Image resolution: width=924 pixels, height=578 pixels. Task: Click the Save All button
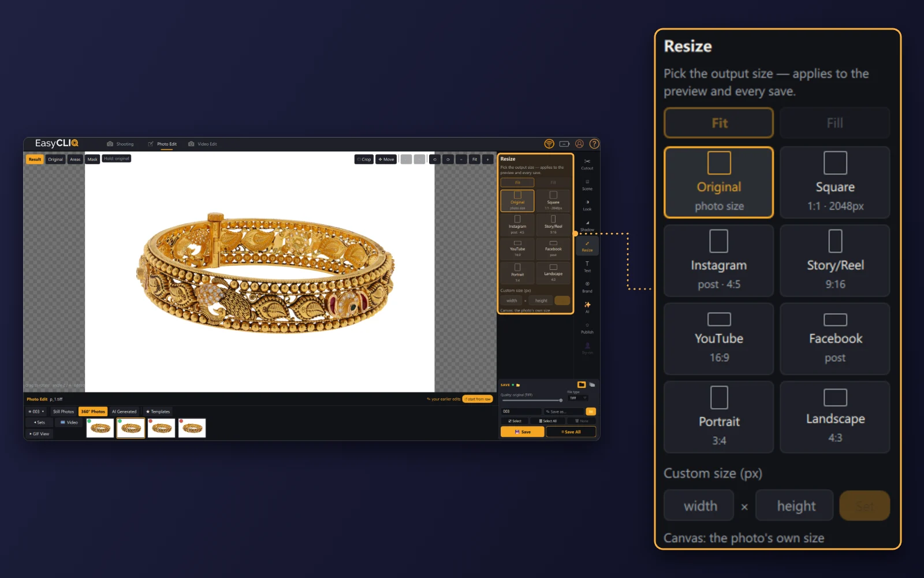point(571,432)
